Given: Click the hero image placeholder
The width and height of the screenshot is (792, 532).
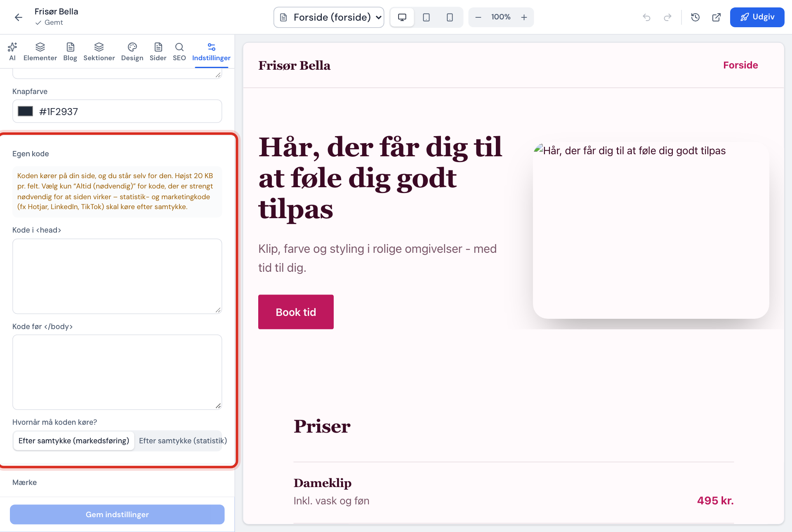Looking at the screenshot, I should click(651, 231).
